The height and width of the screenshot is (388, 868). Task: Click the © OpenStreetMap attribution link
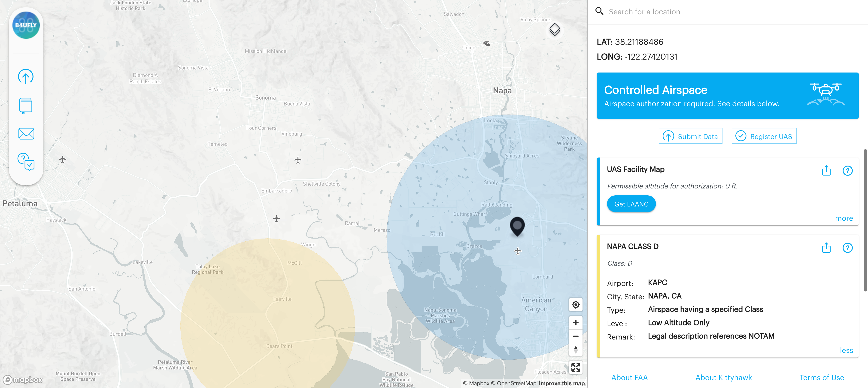[x=513, y=383]
